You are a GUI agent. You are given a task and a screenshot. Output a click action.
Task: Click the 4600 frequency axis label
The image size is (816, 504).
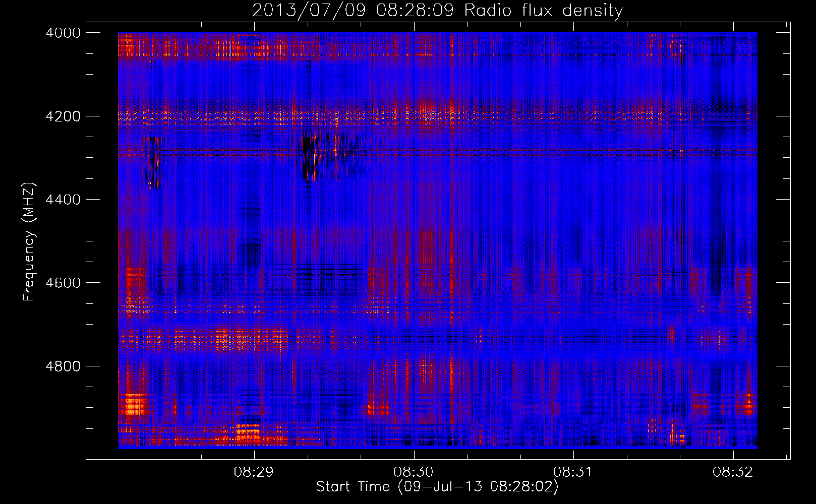point(63,283)
